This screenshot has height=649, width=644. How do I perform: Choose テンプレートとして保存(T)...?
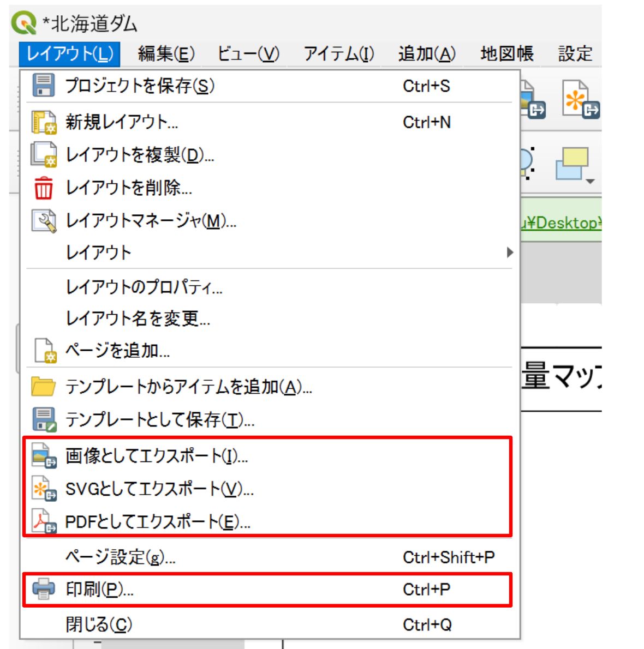click(269, 420)
